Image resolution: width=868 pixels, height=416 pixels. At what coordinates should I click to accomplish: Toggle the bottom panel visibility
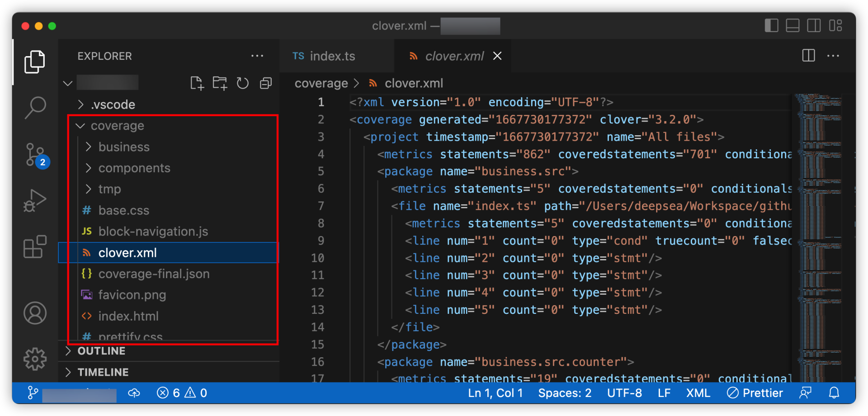tap(793, 26)
